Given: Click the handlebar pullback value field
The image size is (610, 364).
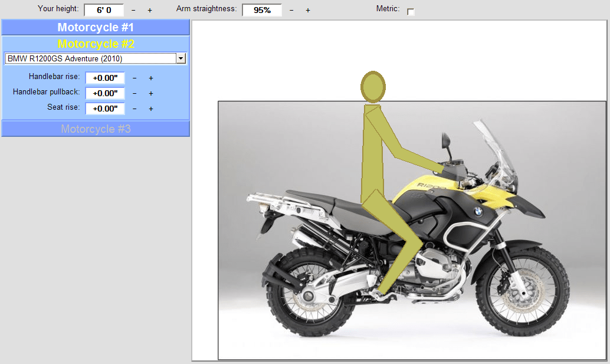Looking at the screenshot, I should click(105, 93).
